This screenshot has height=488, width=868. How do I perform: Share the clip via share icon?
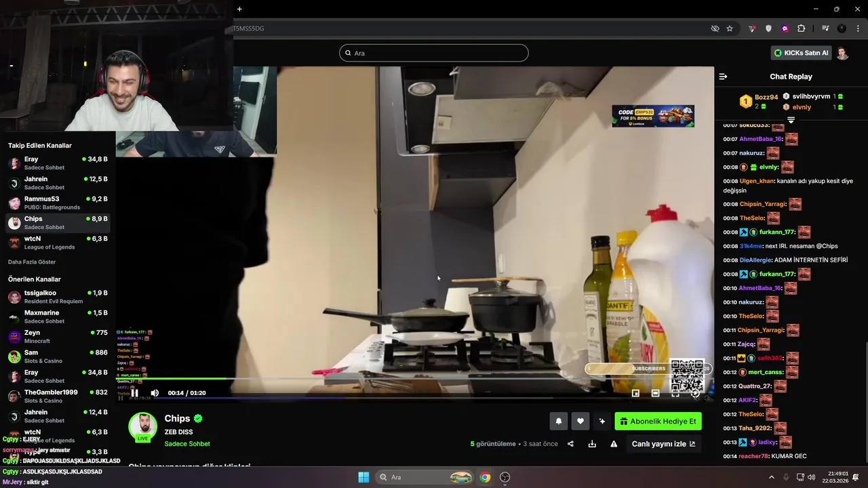coord(570,444)
